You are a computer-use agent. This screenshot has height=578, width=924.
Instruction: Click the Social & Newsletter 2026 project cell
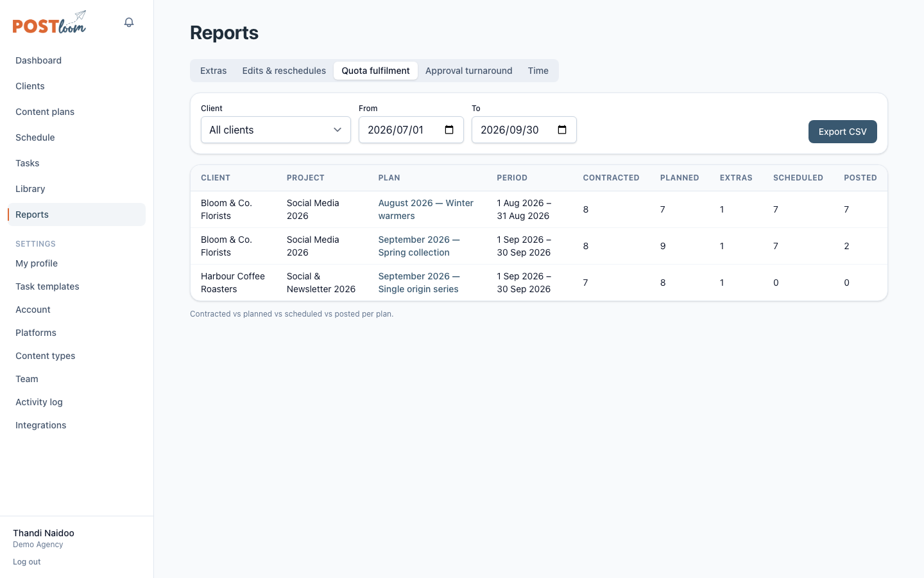click(321, 283)
